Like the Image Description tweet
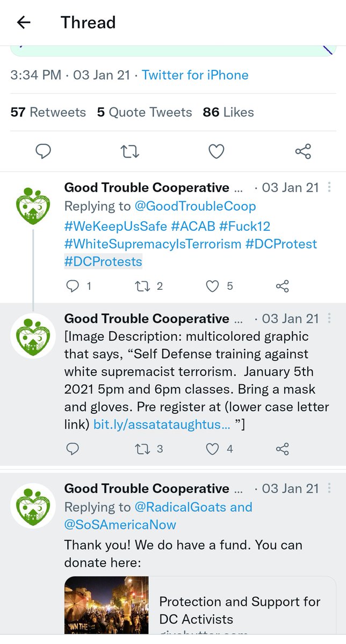Viewport: 346px width, 644px height. click(213, 449)
